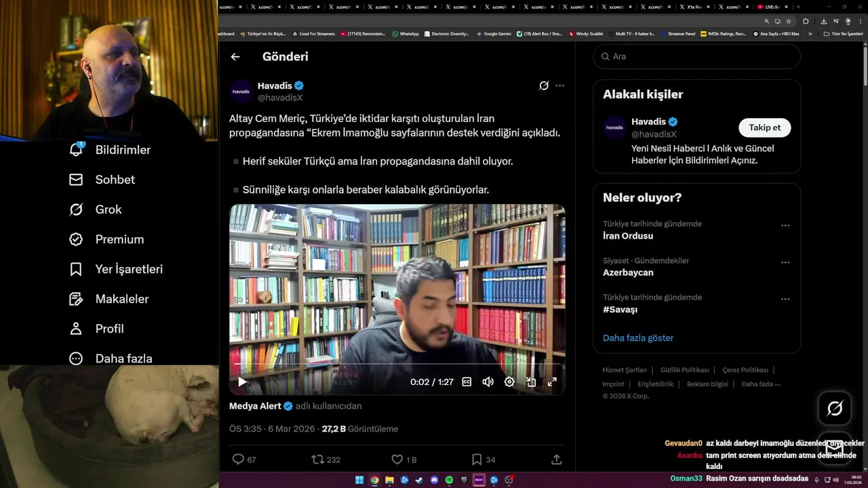Image resolution: width=868 pixels, height=488 pixels.
Task: Open Premium from the sidebar
Action: (x=106, y=239)
